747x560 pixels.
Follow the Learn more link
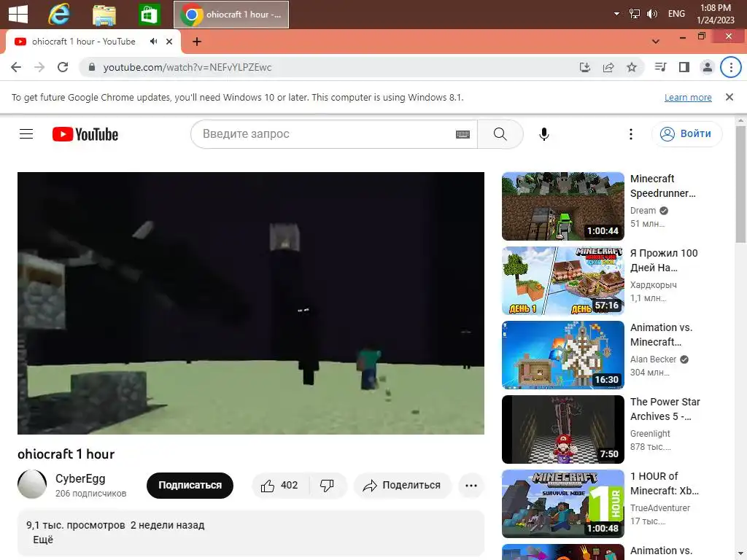688,97
